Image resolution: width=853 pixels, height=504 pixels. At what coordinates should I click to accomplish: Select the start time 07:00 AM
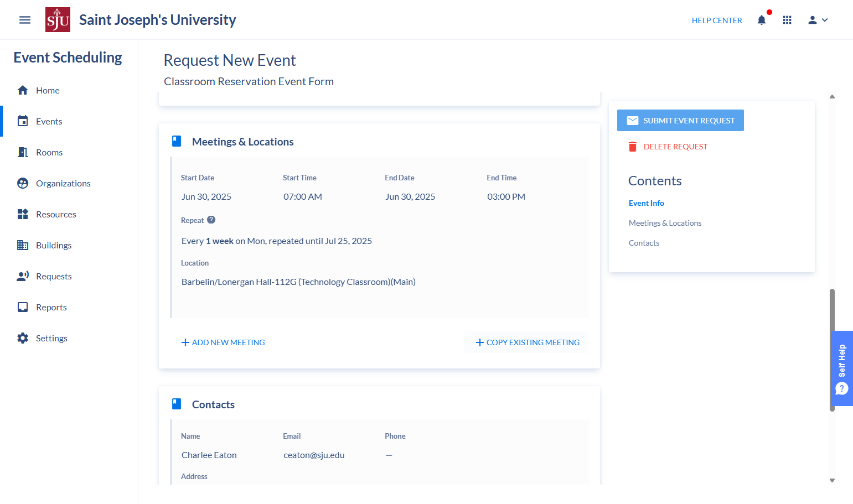tap(303, 196)
